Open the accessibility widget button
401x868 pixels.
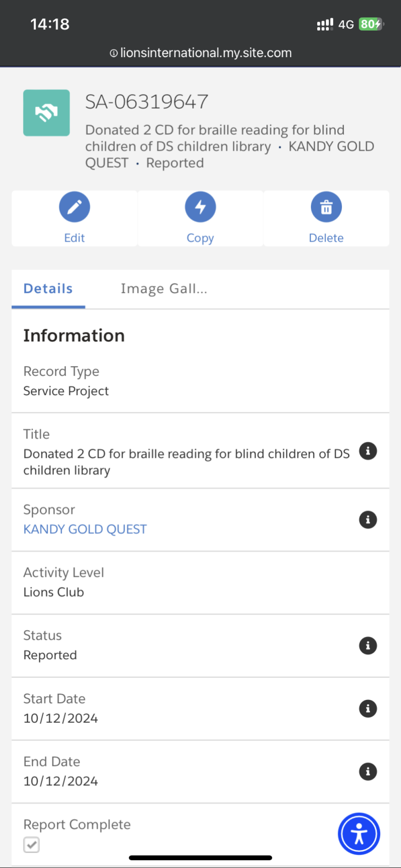pyautogui.click(x=359, y=834)
